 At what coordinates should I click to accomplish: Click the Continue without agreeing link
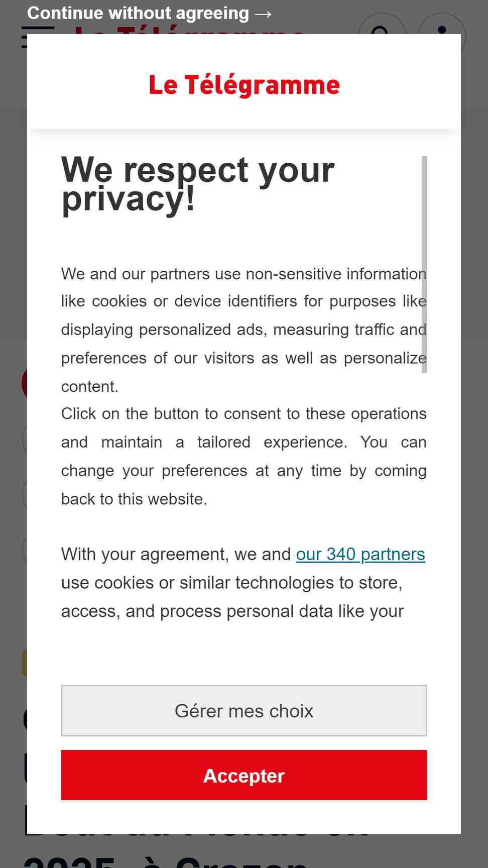point(149,13)
